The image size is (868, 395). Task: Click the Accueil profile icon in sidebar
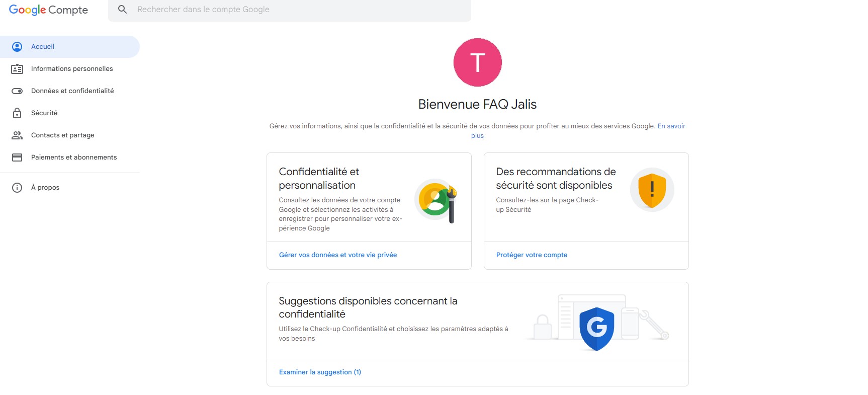17,47
